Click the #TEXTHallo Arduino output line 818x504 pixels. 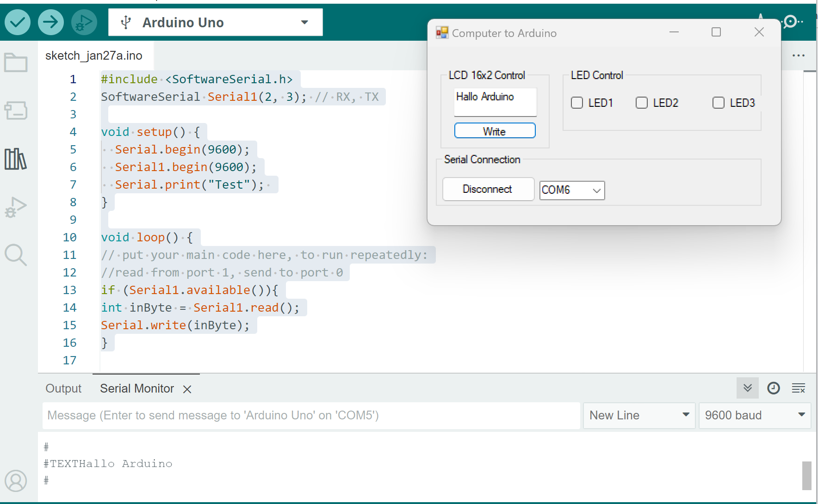[x=108, y=464]
